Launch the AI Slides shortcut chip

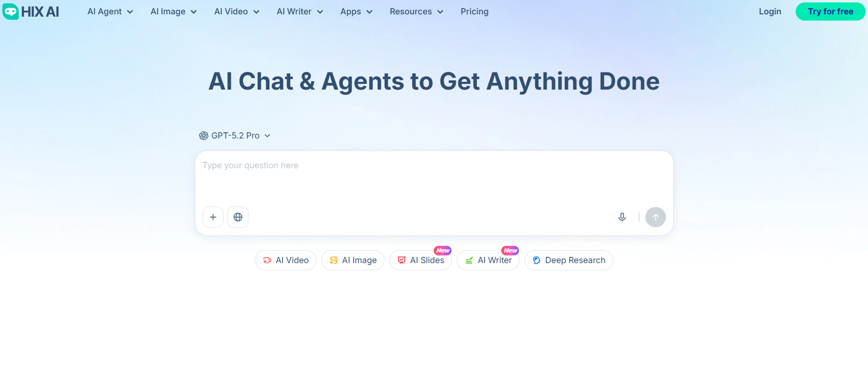pos(421,260)
